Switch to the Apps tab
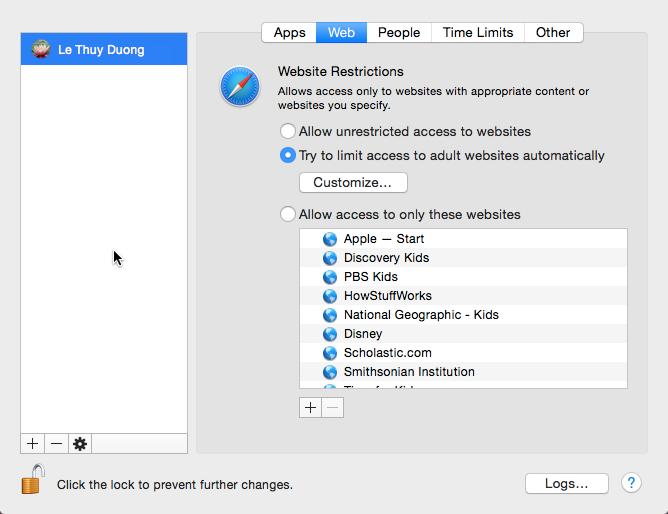The image size is (668, 514). click(289, 33)
